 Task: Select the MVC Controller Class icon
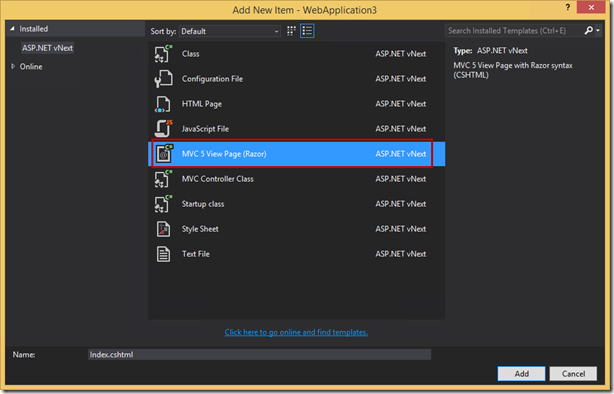pyautogui.click(x=163, y=179)
